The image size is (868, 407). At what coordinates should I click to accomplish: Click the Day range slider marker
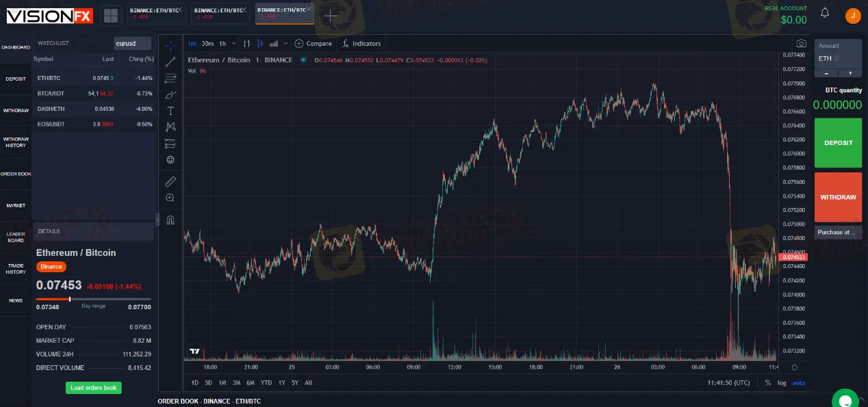click(71, 299)
